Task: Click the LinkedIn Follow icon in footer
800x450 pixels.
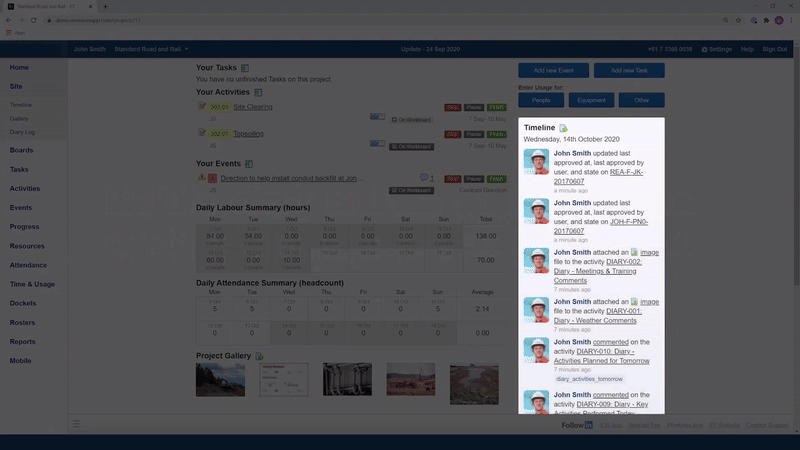Action: click(588, 425)
